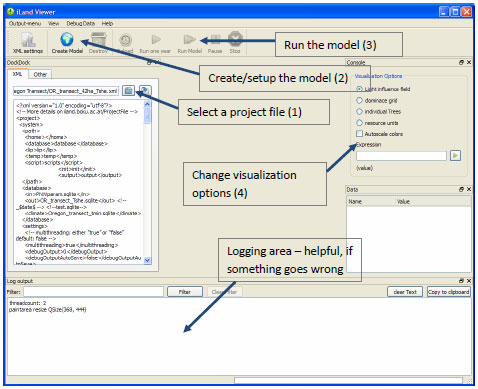Click the XML editor scrollbar down arrow
This screenshot has height=389, width=478.
click(x=147, y=260)
